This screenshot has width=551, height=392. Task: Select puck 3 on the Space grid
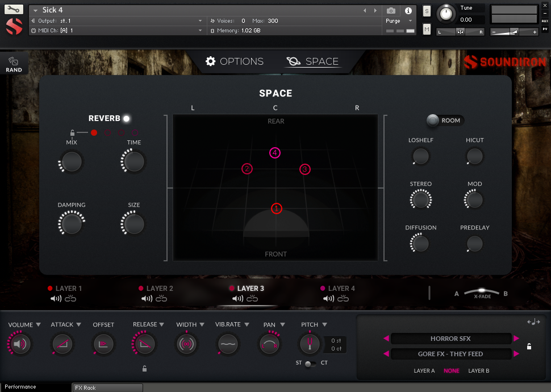[304, 169]
